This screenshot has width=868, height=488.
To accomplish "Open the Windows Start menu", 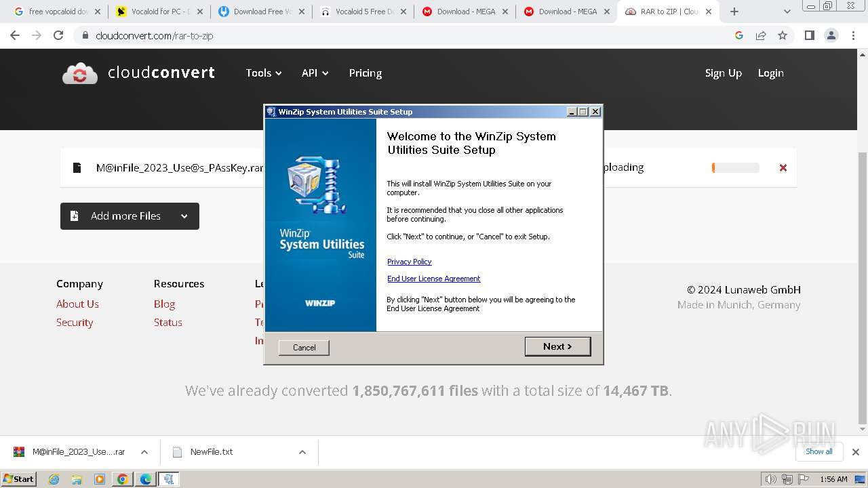I will pyautogui.click(x=18, y=479).
